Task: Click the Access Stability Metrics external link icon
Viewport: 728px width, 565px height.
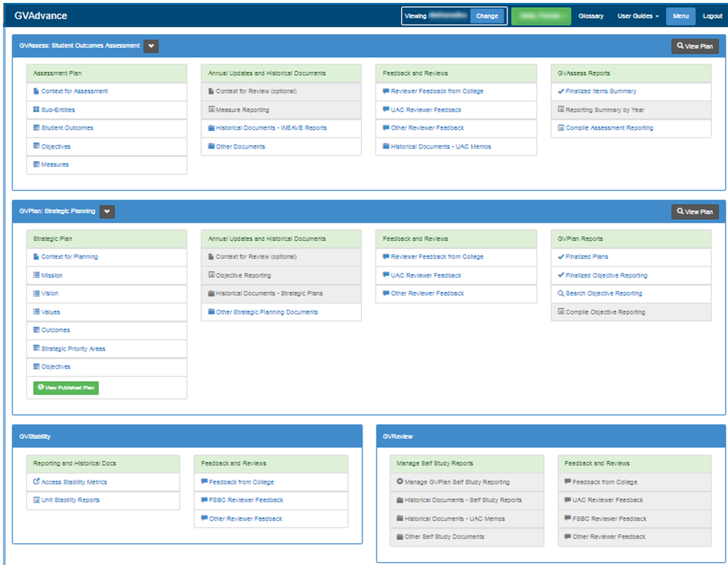Action: (x=36, y=482)
